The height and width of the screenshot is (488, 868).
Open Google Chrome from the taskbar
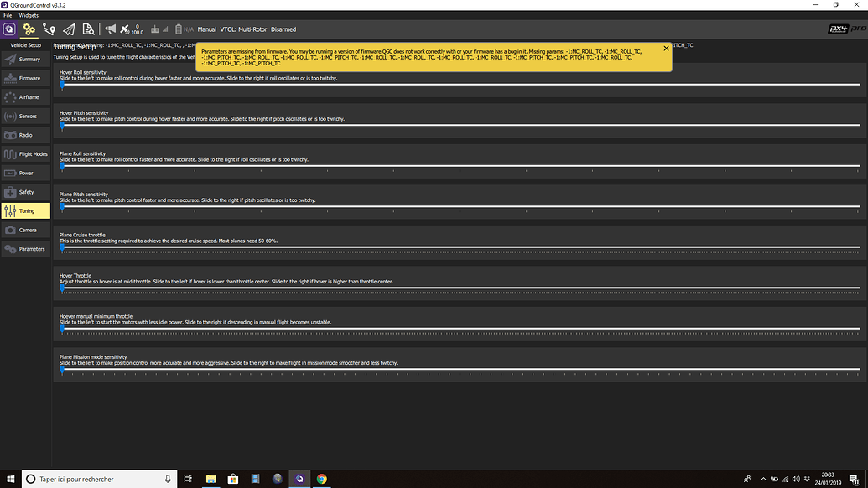tap(322, 479)
